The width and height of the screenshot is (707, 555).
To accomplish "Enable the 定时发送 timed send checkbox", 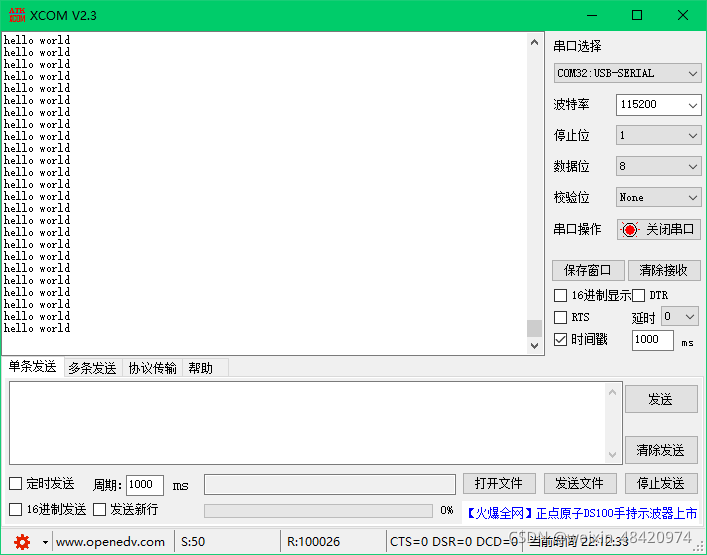I will click(x=16, y=484).
